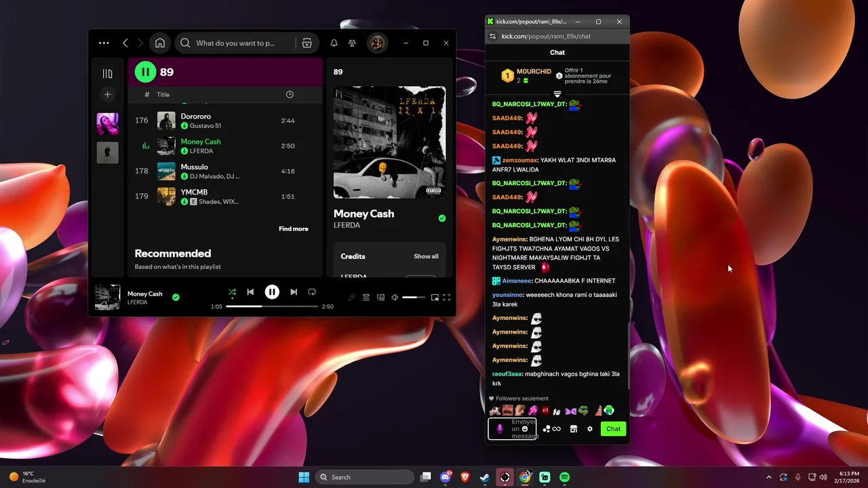Sort by the clock duration column icon
Image resolution: width=868 pixels, height=488 pixels.
[x=290, y=94]
